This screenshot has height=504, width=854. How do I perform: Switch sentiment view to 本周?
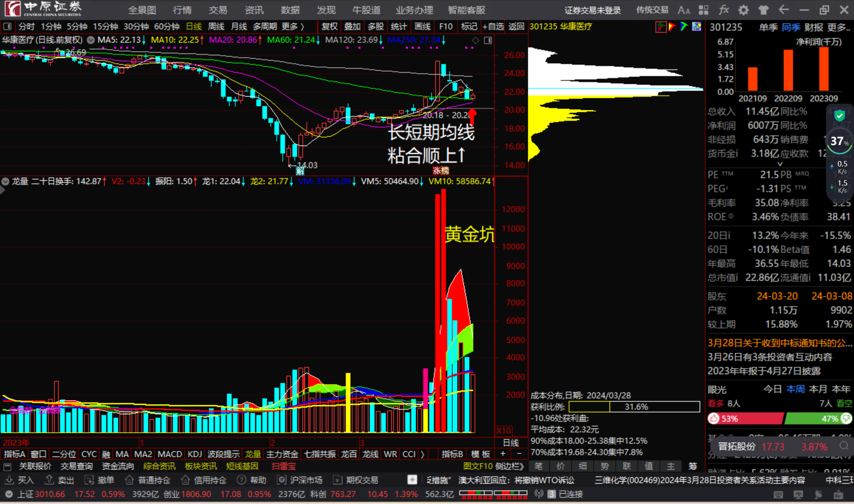pyautogui.click(x=795, y=389)
